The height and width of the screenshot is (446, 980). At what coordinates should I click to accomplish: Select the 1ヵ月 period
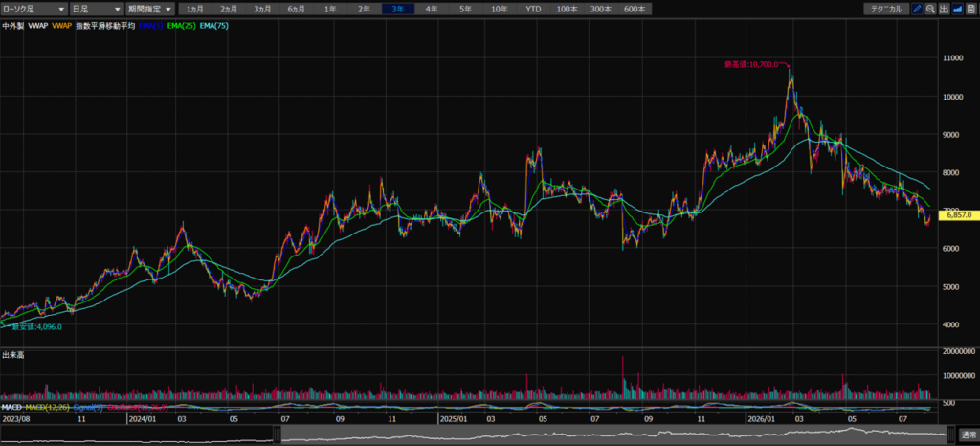(x=195, y=10)
